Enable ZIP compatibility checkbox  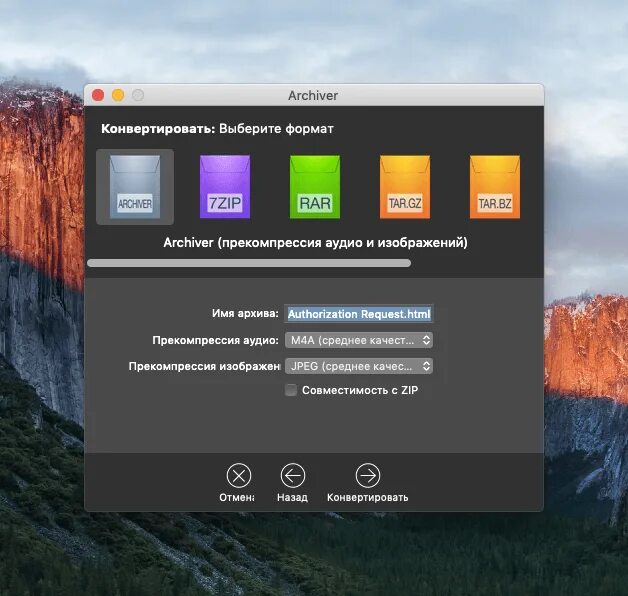pos(291,390)
